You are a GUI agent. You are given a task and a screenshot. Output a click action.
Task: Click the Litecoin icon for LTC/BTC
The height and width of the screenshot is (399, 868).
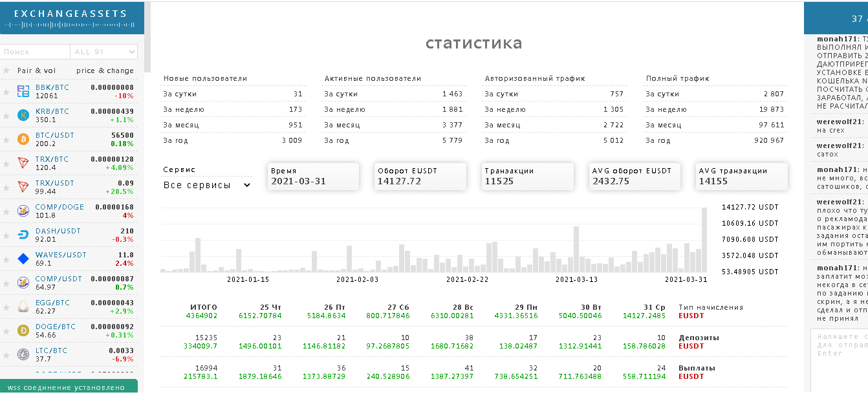[23, 354]
